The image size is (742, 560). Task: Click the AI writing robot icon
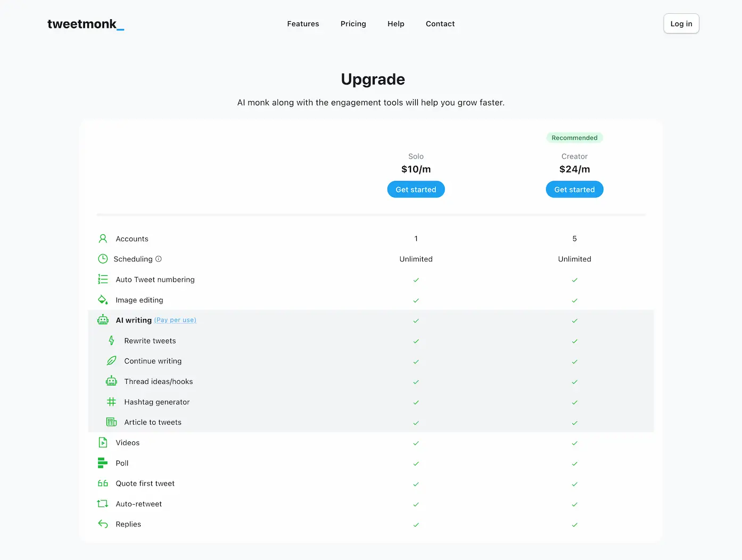(103, 320)
